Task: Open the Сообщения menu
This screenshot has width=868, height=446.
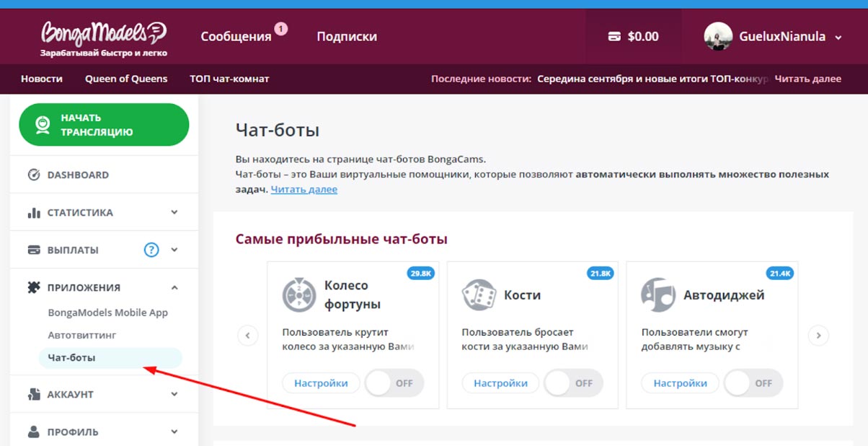Action: pos(236,36)
